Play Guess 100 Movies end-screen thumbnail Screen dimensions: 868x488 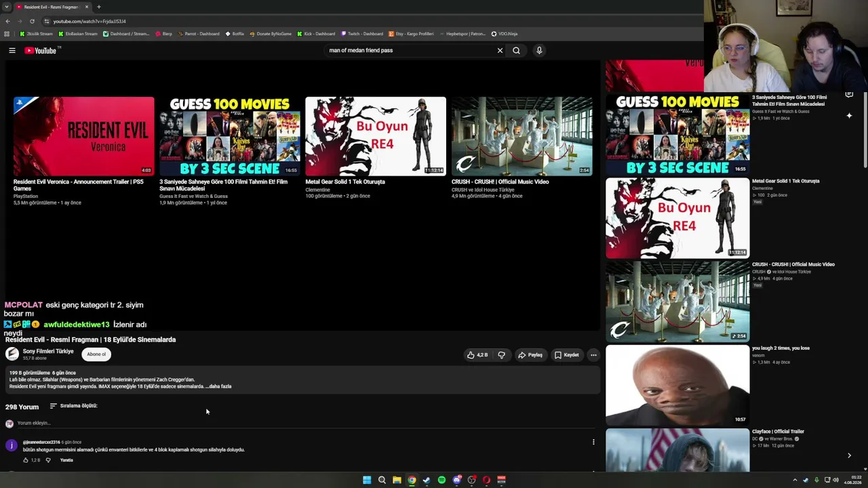[230, 136]
